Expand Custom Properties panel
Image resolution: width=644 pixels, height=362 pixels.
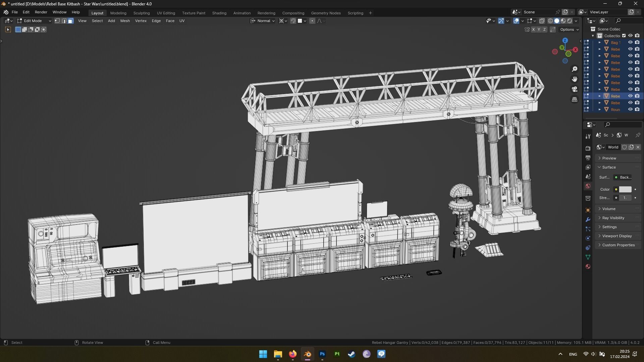tap(618, 245)
